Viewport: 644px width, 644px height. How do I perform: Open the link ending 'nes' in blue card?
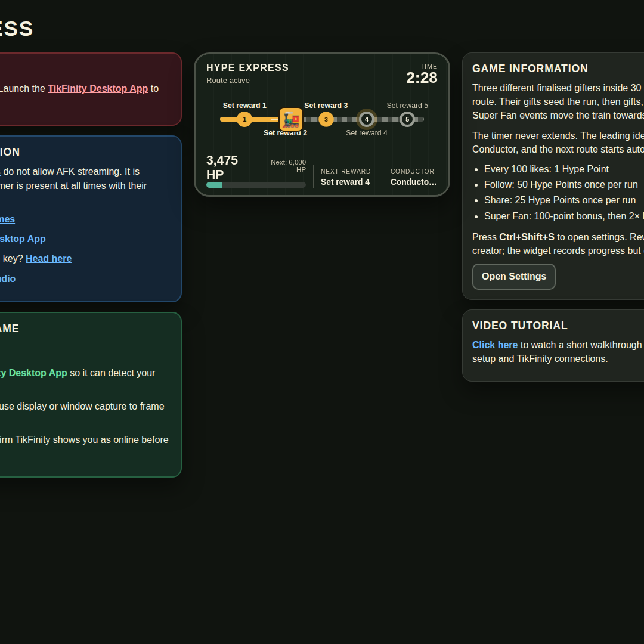7,219
